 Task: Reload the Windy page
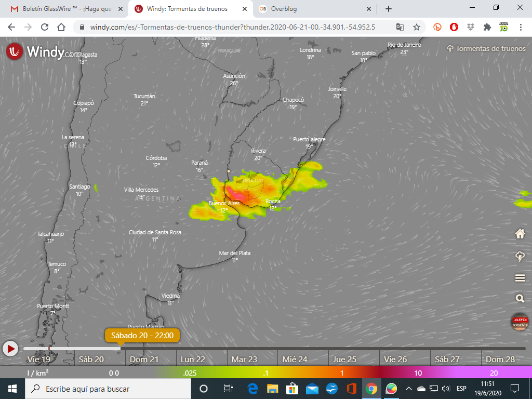pos(45,27)
